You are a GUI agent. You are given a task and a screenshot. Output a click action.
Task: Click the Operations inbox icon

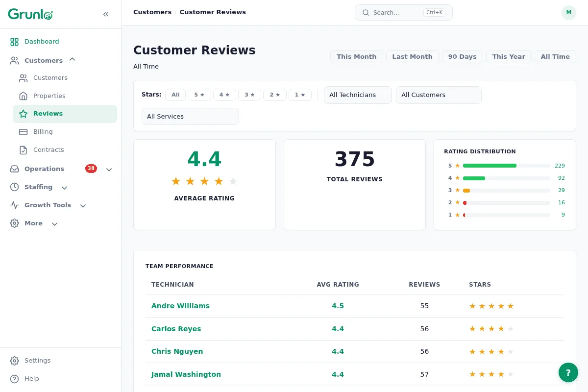tap(15, 169)
